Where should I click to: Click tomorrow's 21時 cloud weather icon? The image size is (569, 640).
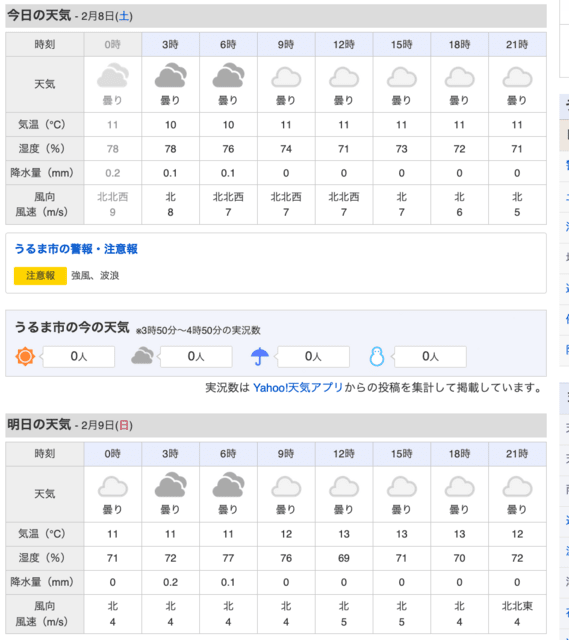click(517, 487)
